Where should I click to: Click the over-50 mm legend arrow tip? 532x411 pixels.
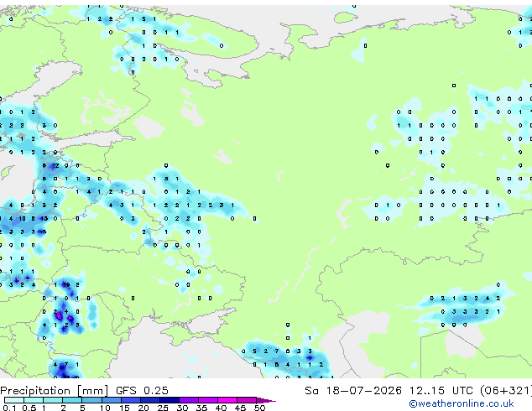tap(267, 400)
